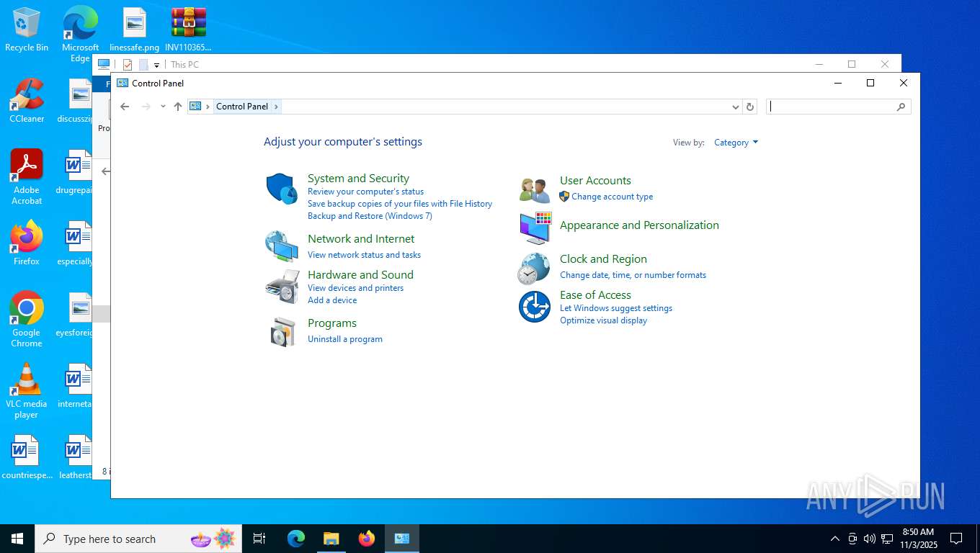Open the Clock and Region globe icon
The height and width of the screenshot is (553, 980).
pyautogui.click(x=534, y=269)
